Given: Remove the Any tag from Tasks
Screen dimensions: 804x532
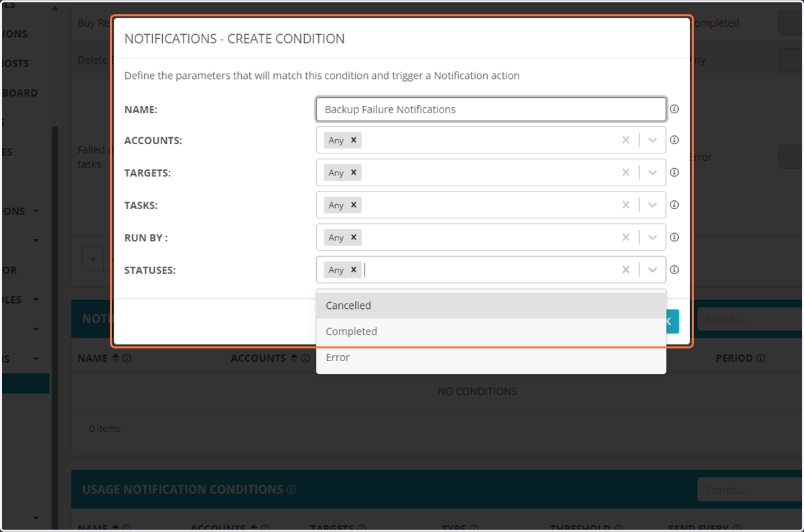Looking at the screenshot, I should tap(354, 205).
